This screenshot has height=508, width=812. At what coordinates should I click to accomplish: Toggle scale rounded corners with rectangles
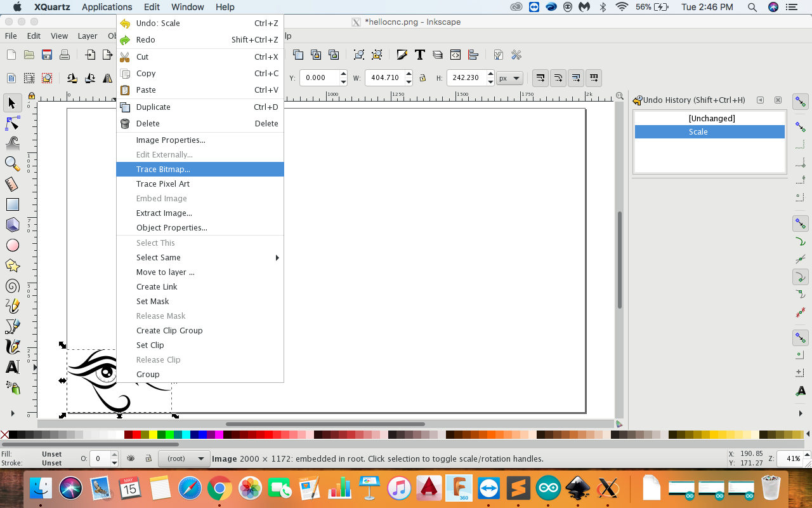(x=558, y=78)
